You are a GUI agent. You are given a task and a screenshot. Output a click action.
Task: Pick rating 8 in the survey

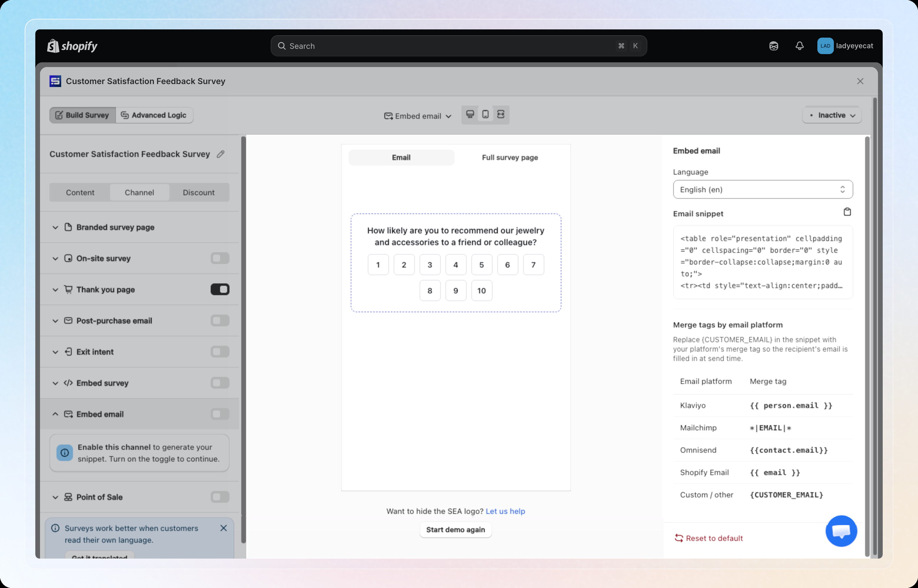pos(430,290)
